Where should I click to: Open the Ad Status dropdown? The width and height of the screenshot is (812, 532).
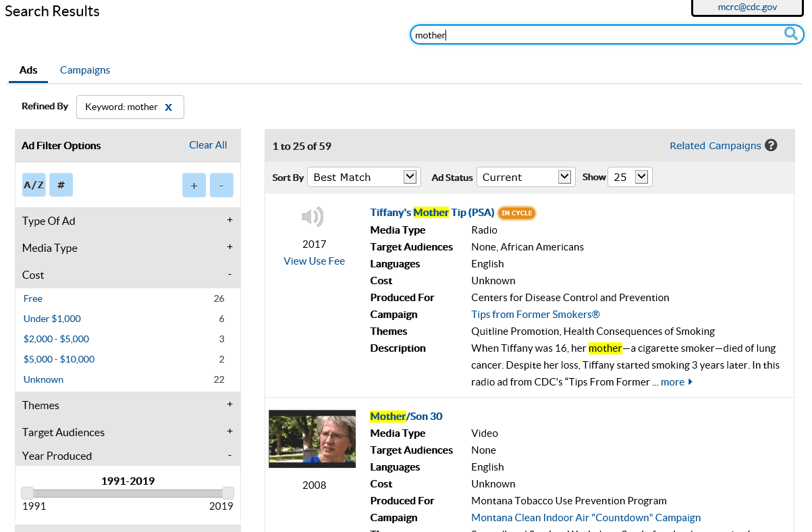526,177
